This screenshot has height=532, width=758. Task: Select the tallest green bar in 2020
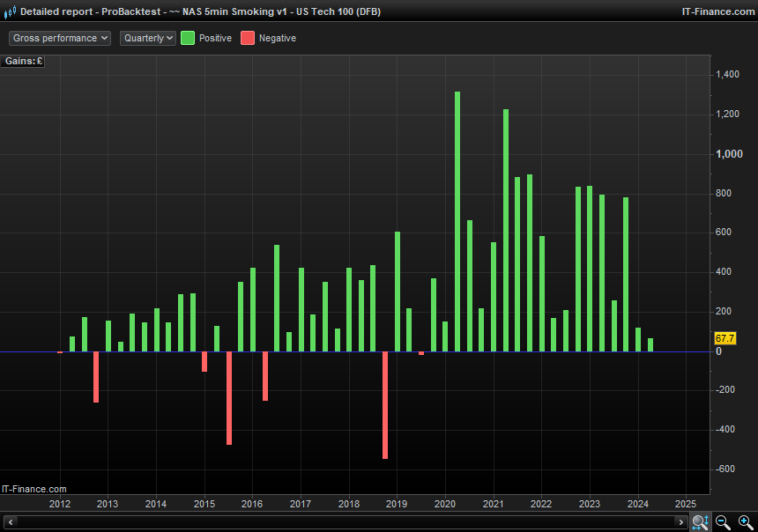point(457,220)
